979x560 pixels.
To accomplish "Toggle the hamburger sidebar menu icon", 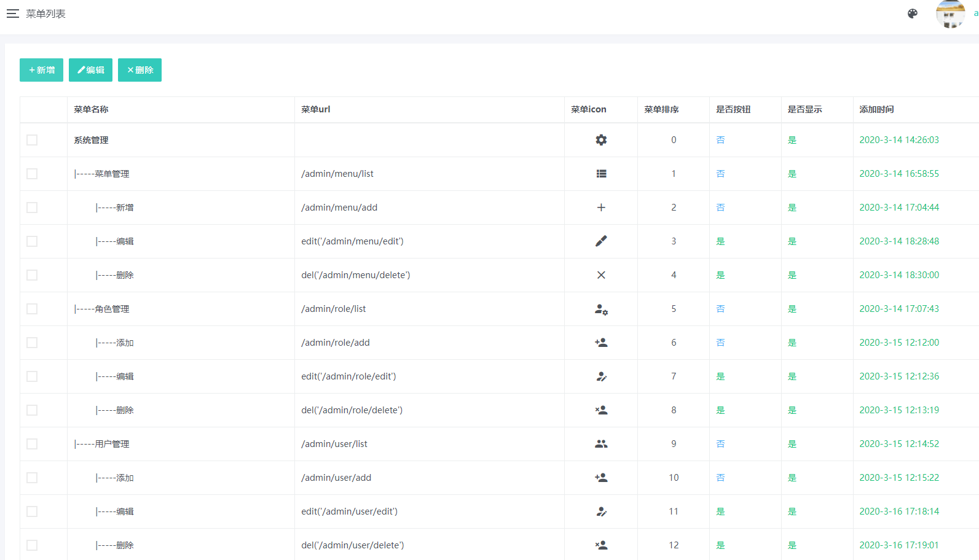I will 13,14.
